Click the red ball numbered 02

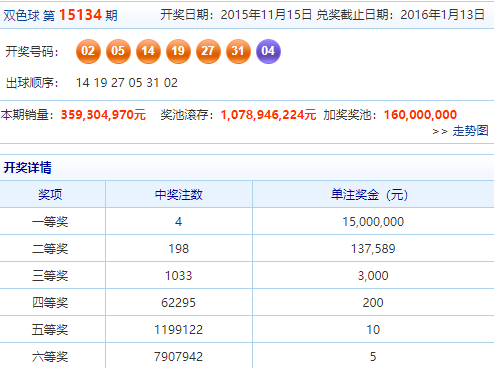pyautogui.click(x=88, y=51)
